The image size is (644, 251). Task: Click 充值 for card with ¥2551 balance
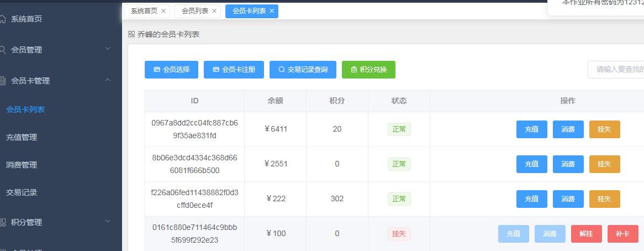click(x=532, y=164)
